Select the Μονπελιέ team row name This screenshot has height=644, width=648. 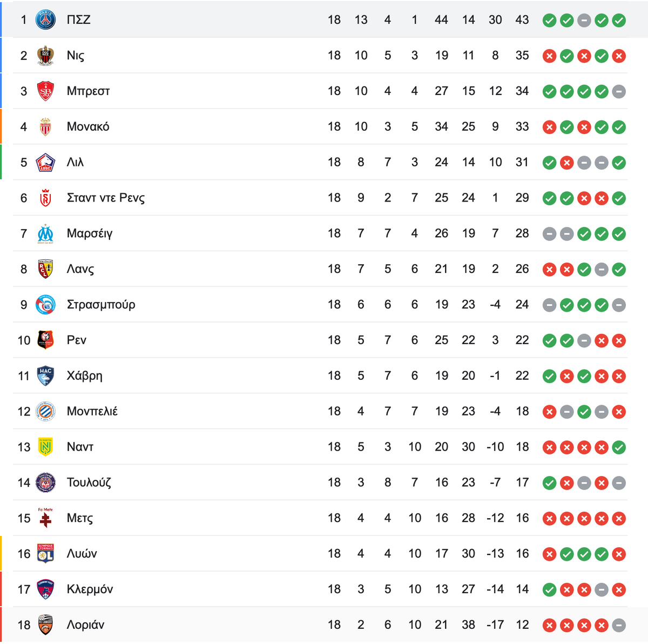tap(92, 411)
